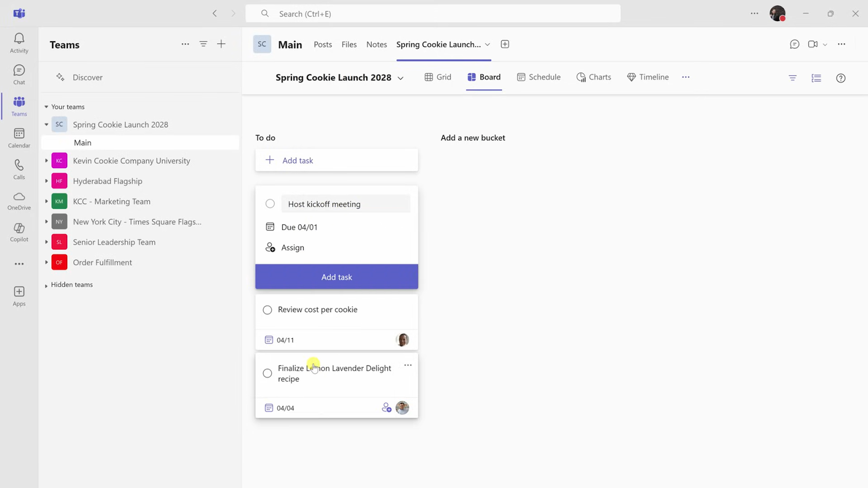Assign people on Finalize Lemon Lavender card
The width and height of the screenshot is (868, 488).
click(x=386, y=408)
